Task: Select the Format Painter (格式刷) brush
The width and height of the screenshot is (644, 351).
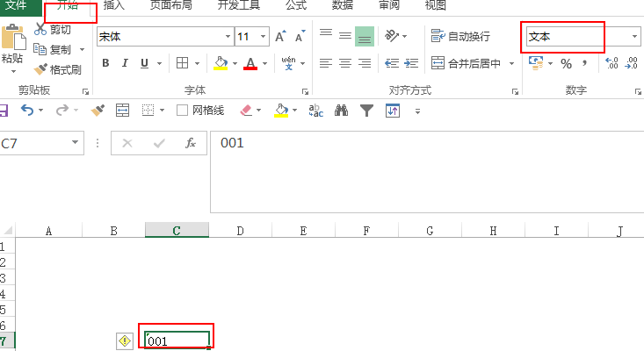Action: point(40,69)
